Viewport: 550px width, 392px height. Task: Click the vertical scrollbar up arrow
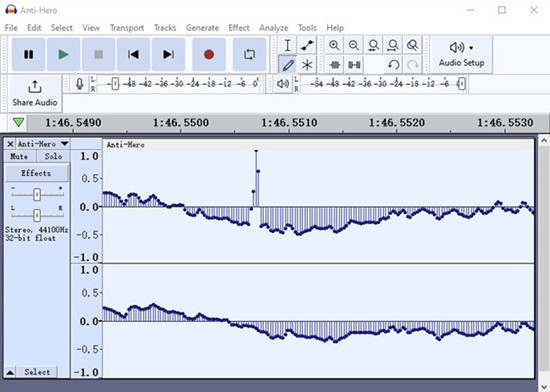pyautogui.click(x=544, y=141)
